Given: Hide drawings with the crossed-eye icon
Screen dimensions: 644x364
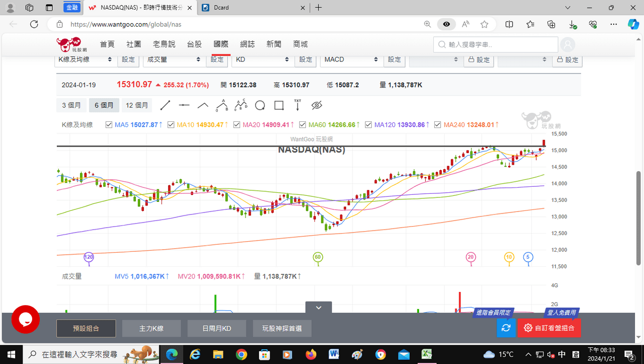Looking at the screenshot, I should 316,105.
